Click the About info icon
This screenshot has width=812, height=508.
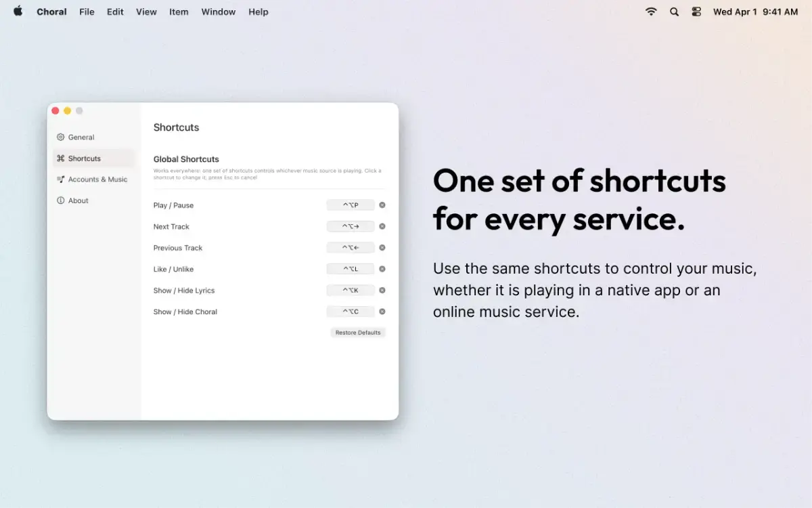tap(61, 200)
